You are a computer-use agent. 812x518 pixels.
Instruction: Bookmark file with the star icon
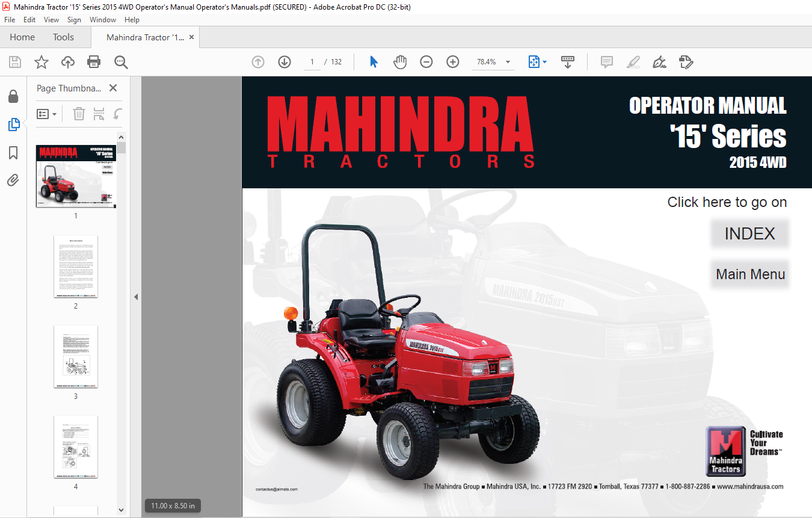point(41,62)
